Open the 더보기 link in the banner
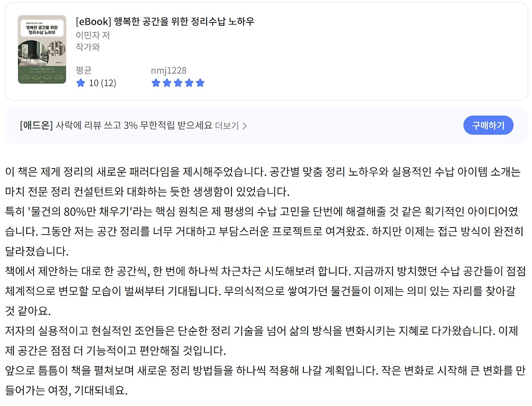The width and height of the screenshot is (532, 406). tap(228, 125)
